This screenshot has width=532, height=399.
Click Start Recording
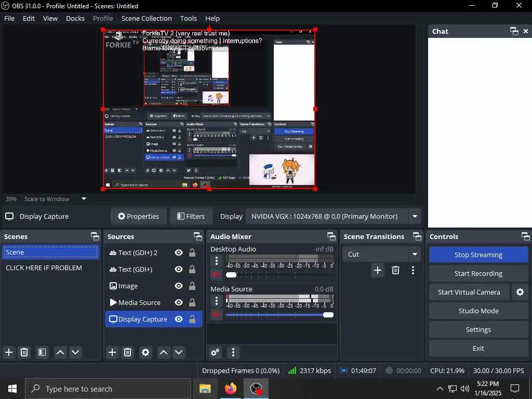pyautogui.click(x=478, y=273)
